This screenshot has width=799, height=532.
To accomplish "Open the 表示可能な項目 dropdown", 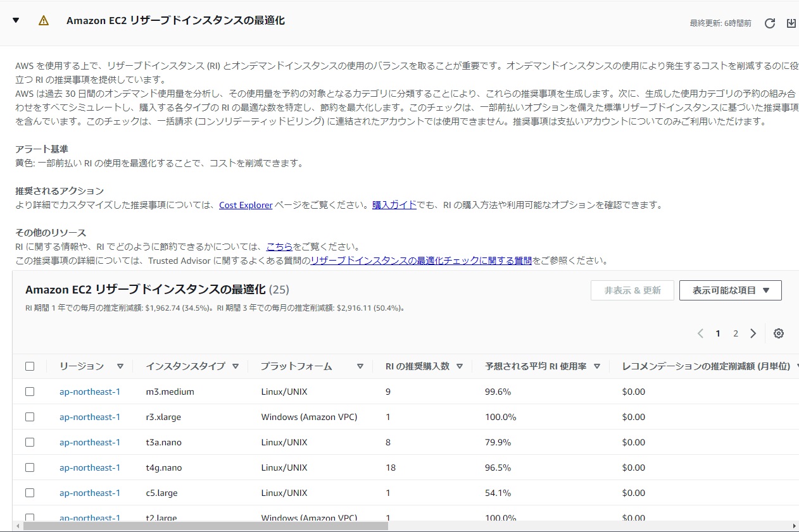I will coord(731,290).
